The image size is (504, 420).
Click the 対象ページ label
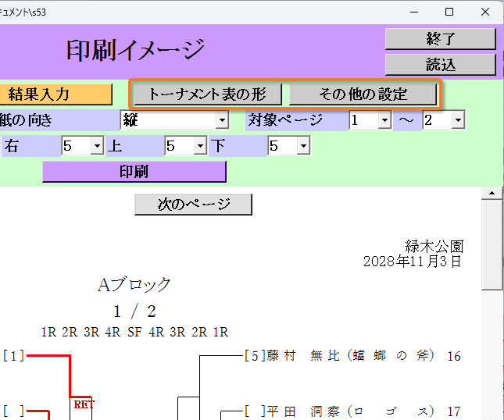tap(284, 120)
